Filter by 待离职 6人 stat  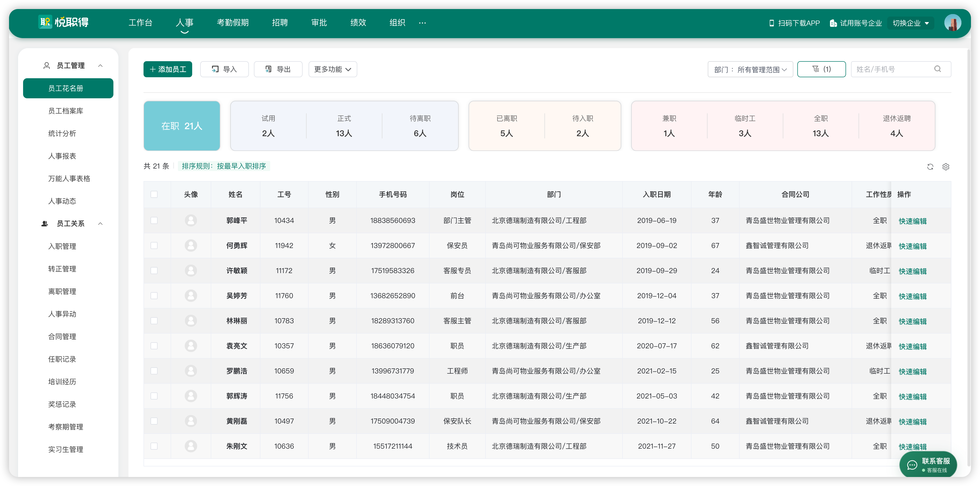click(x=419, y=126)
